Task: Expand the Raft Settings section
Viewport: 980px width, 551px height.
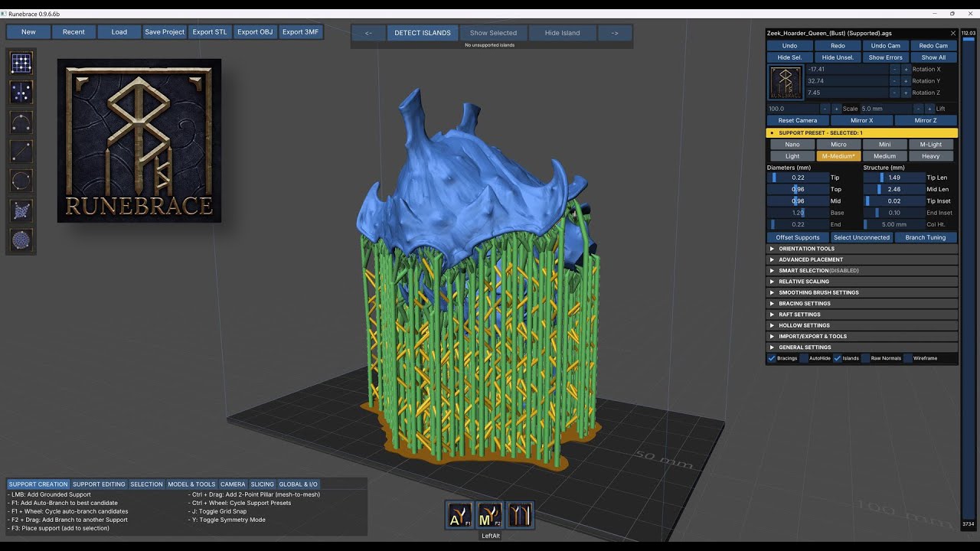Action: 862,315
